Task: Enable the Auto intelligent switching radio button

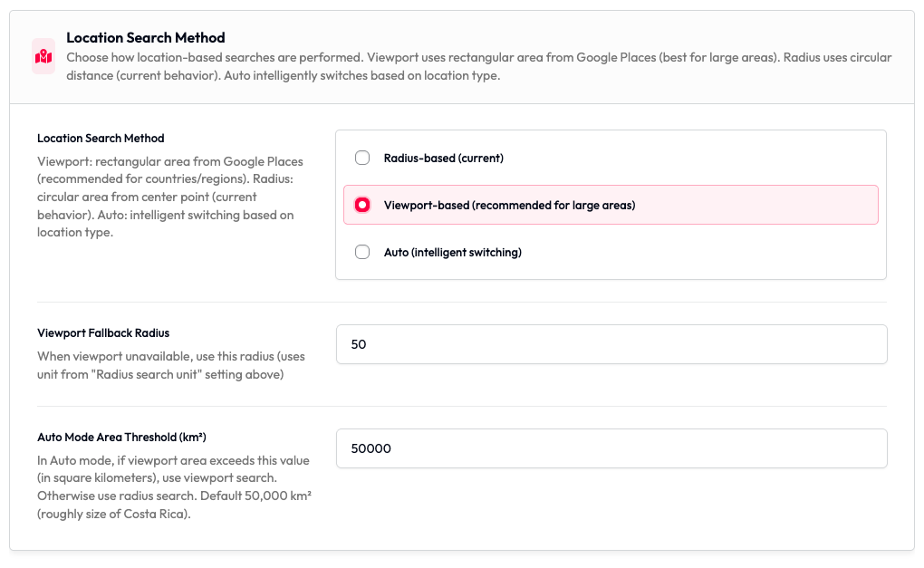Action: pos(362,252)
